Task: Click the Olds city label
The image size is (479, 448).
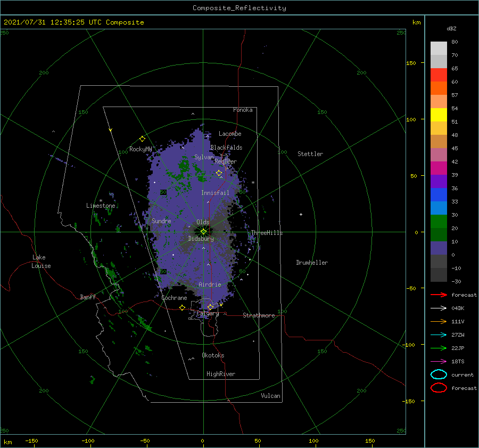Action: pos(203,222)
